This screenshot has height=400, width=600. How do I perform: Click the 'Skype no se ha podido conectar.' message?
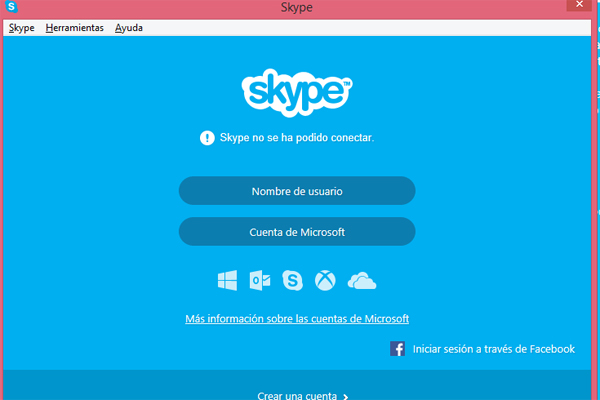297,138
